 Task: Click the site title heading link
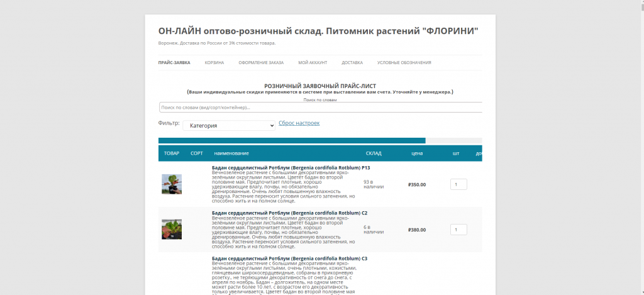pyautogui.click(x=318, y=31)
